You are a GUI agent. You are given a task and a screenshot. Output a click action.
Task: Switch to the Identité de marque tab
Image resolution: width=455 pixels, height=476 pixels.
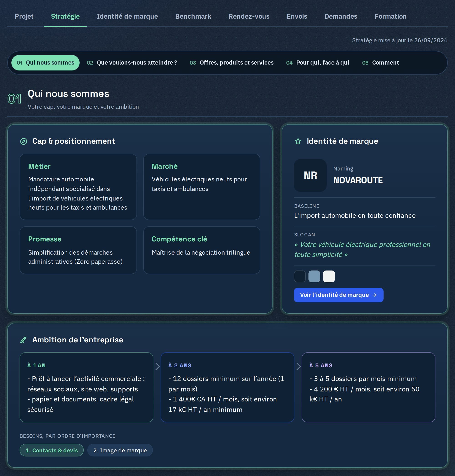(x=127, y=16)
